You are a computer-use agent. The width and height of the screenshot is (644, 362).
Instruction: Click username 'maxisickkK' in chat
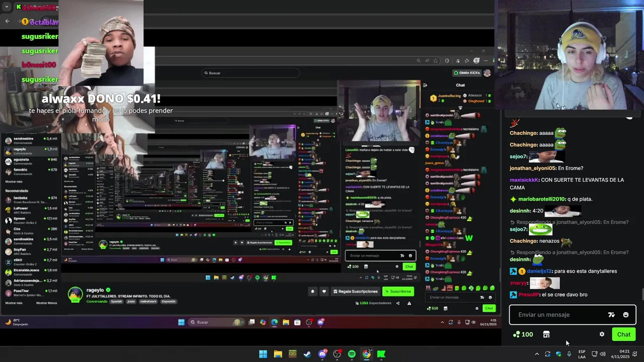[524, 180]
